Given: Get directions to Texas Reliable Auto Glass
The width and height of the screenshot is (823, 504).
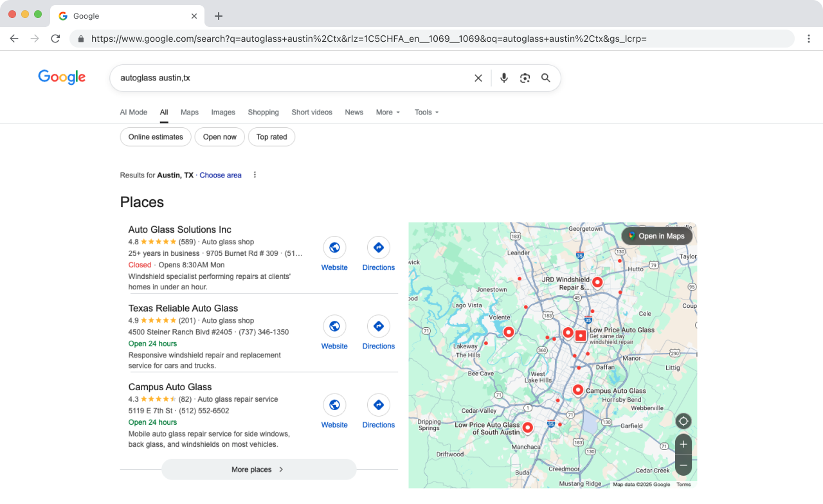Looking at the screenshot, I should pyautogui.click(x=378, y=327).
